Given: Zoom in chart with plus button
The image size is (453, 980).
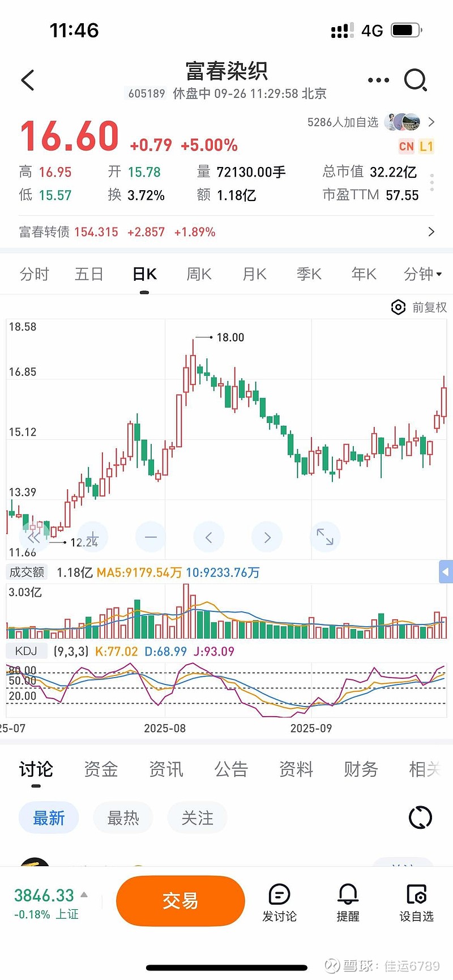Looking at the screenshot, I should [x=93, y=537].
